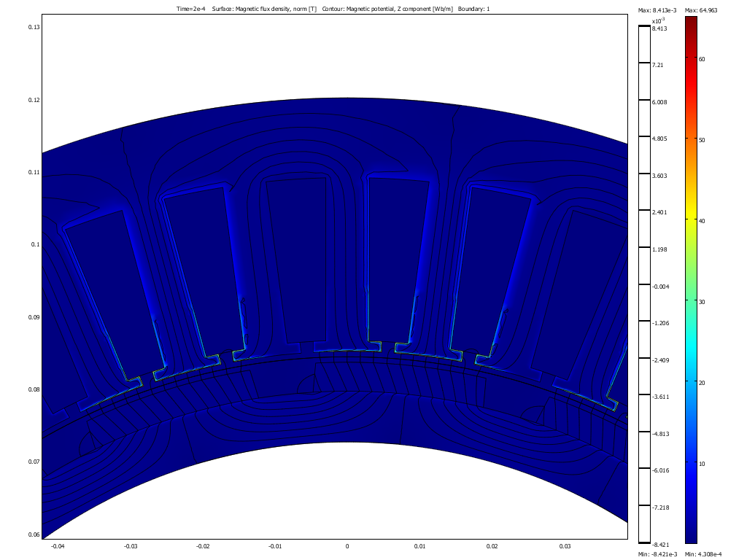Select the 0.06 tick on the vertical axis
747x560 pixels.
pyautogui.click(x=34, y=534)
